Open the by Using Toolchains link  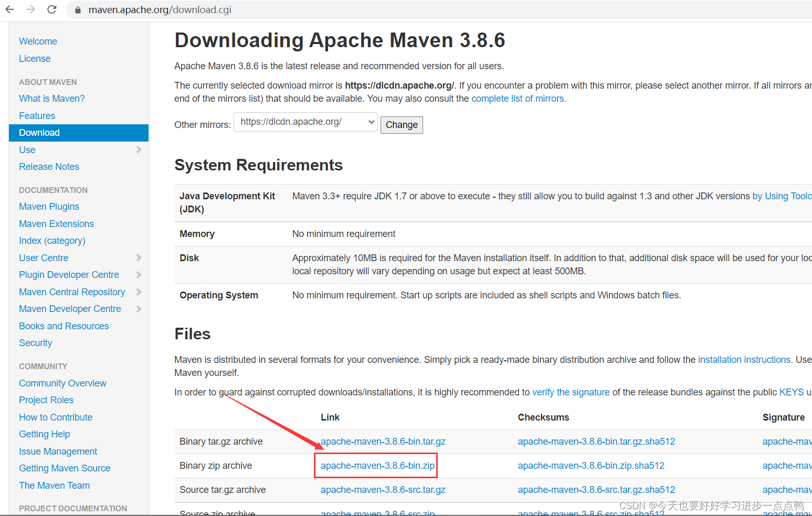click(782, 196)
